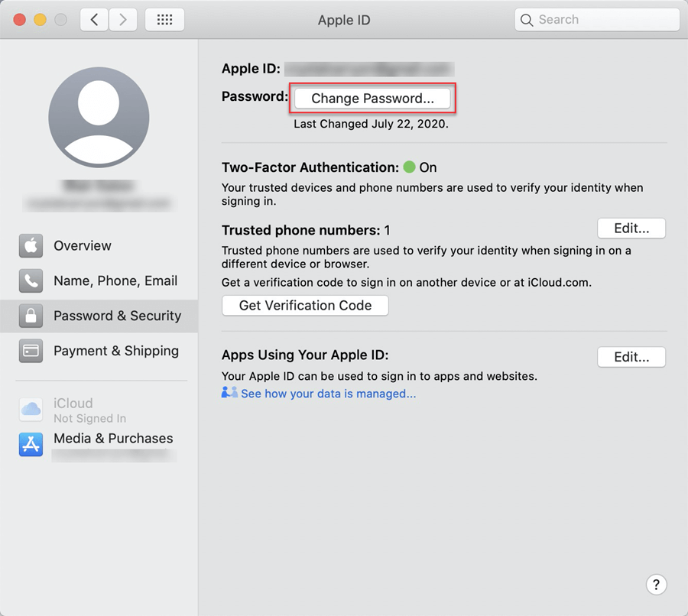Click the profile avatar picture
Image resolution: width=688 pixels, height=616 pixels.
click(x=99, y=116)
